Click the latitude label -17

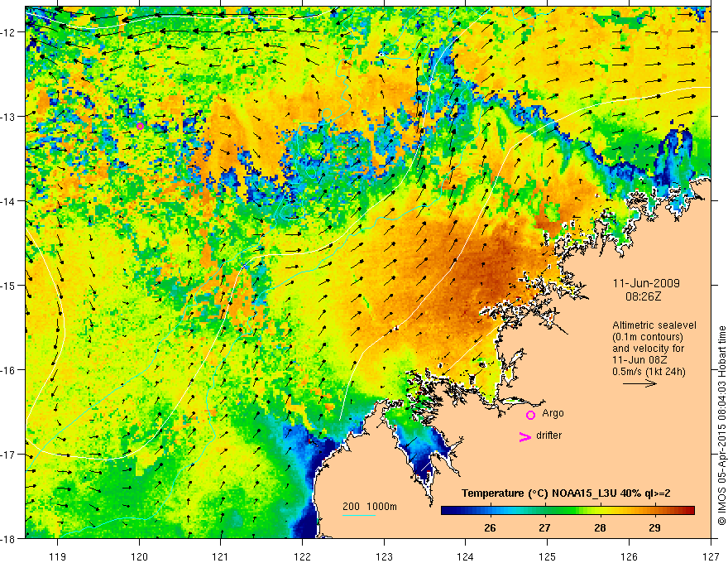coord(9,455)
